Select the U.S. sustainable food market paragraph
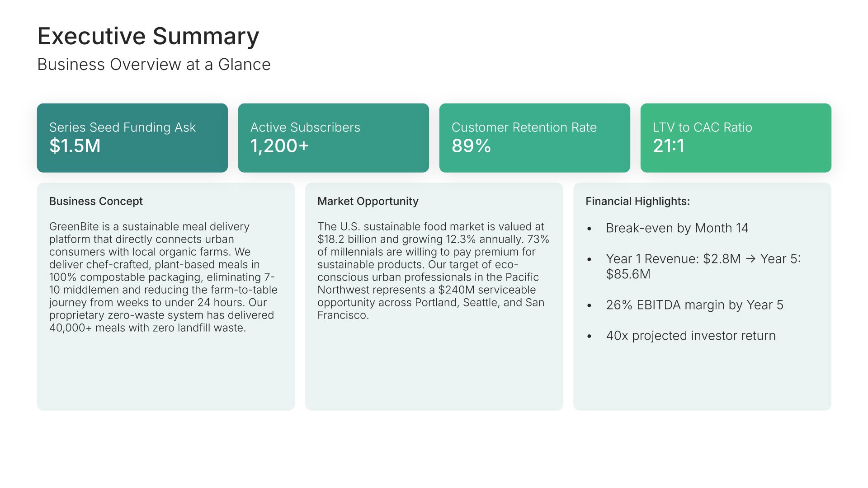This screenshot has height=488, width=868. point(433,271)
